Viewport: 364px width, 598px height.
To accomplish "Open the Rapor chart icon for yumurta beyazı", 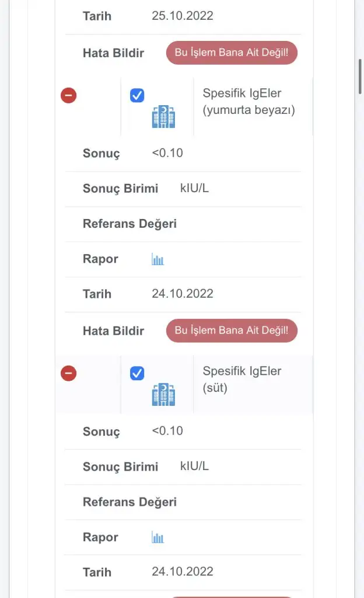I will click(x=157, y=259).
